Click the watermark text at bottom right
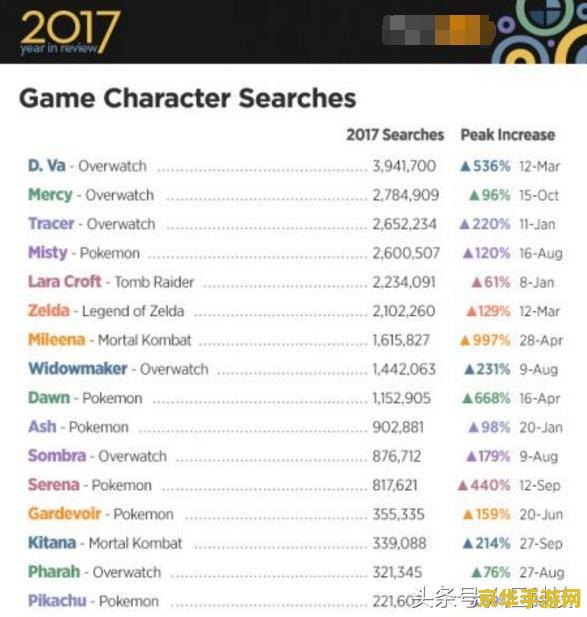Image resolution: width=587 pixels, height=617 pixels. click(x=498, y=599)
